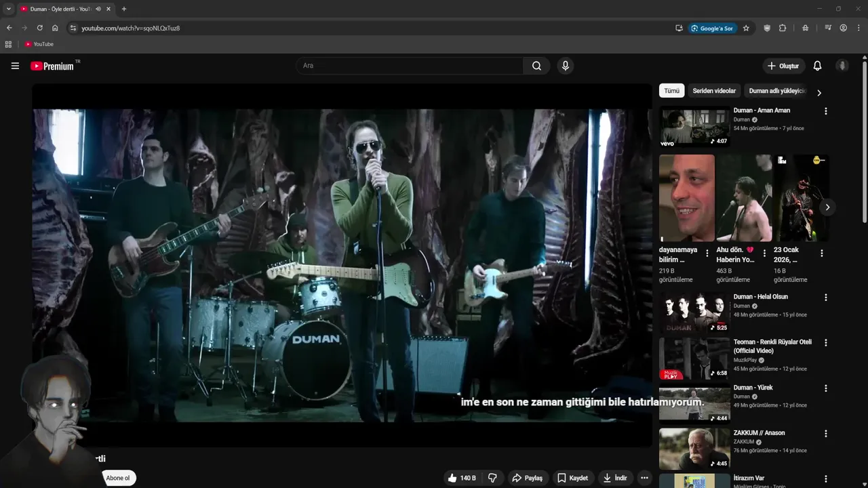Open the Duman - Helal Olsun title
Viewport: 868px width, 488px height.
click(761, 297)
